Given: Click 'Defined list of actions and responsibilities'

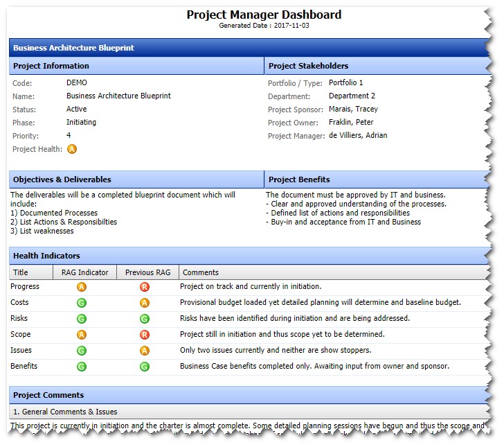Looking at the screenshot, I should (x=338, y=213).
